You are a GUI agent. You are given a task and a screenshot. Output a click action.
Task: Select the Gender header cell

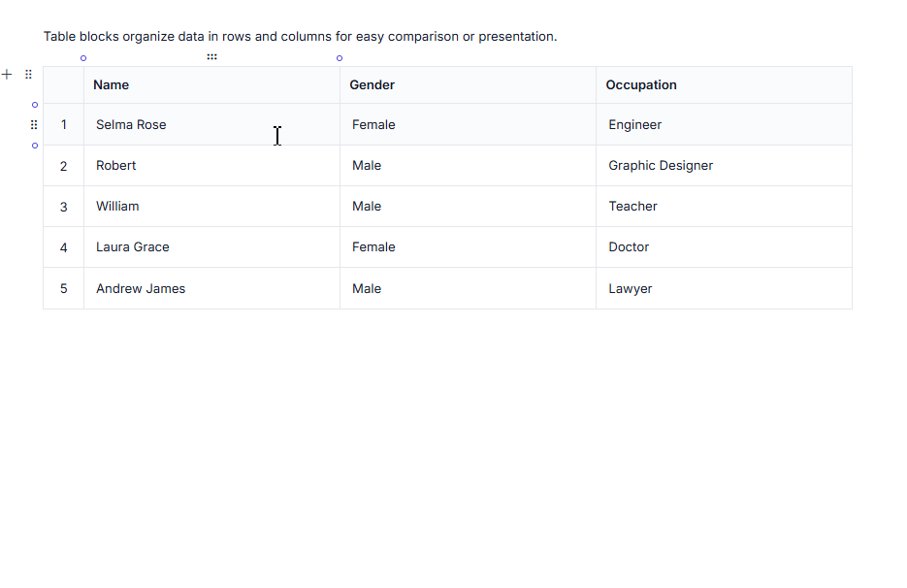pos(468,85)
